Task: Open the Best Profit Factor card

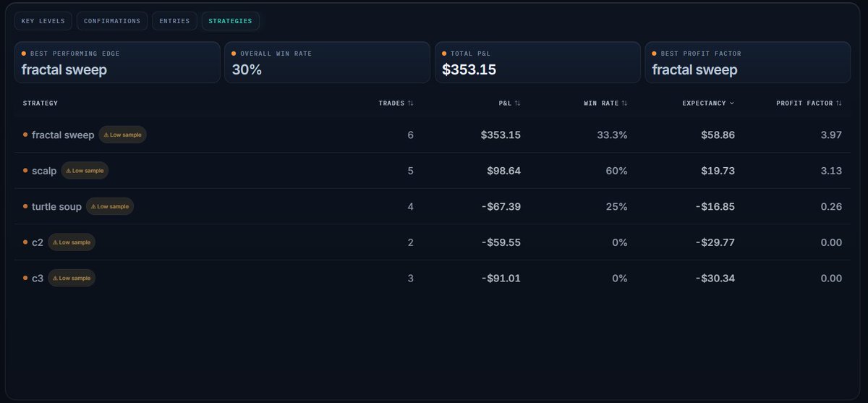Action: (747, 62)
